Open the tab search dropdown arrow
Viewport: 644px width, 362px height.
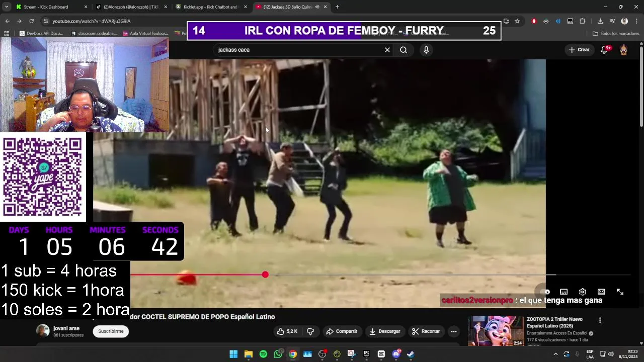[x=6, y=7]
